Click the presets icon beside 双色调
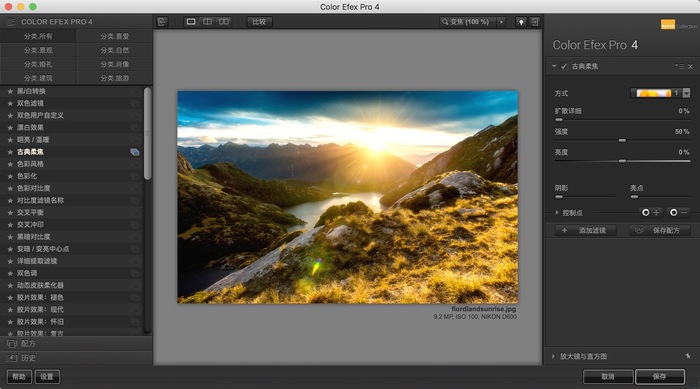 pyautogui.click(x=134, y=273)
